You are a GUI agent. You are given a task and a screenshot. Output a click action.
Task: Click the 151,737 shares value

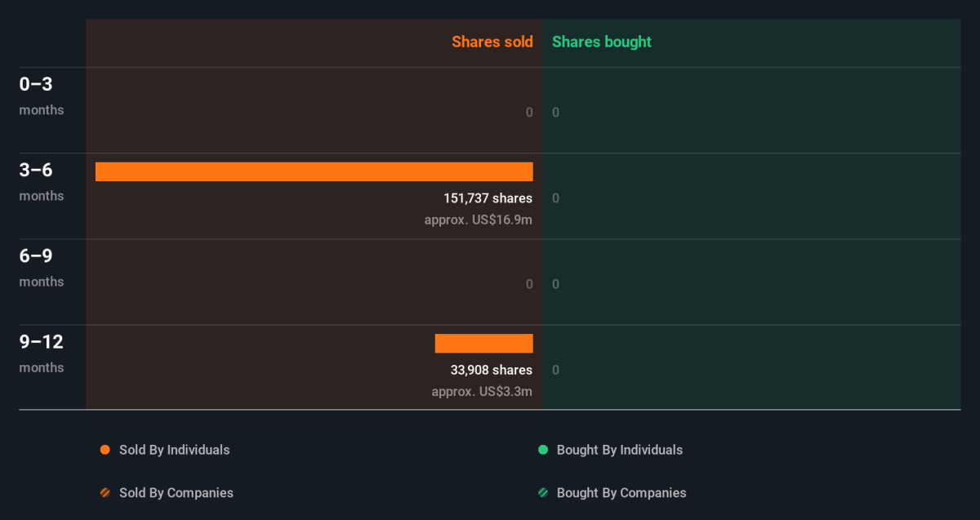point(488,198)
